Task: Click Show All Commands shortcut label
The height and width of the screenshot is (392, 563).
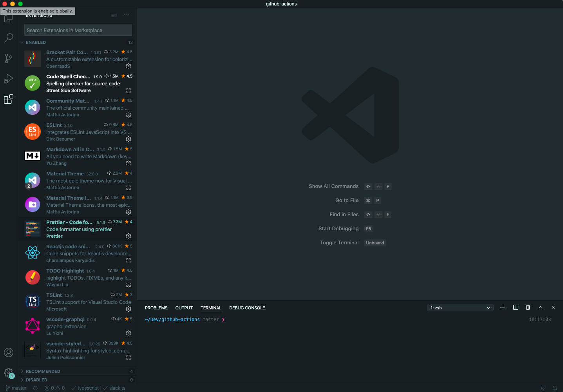Action: (333, 186)
